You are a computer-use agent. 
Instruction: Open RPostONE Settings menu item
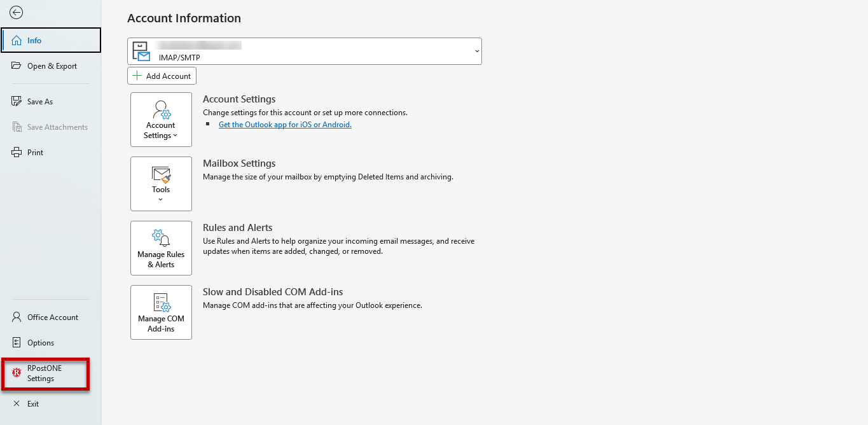coord(45,373)
